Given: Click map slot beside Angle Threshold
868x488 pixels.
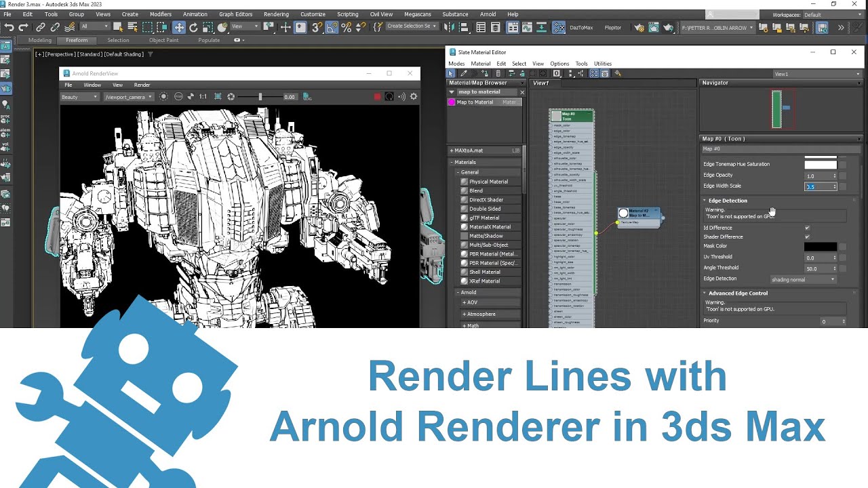Looking at the screenshot, I should point(843,268).
